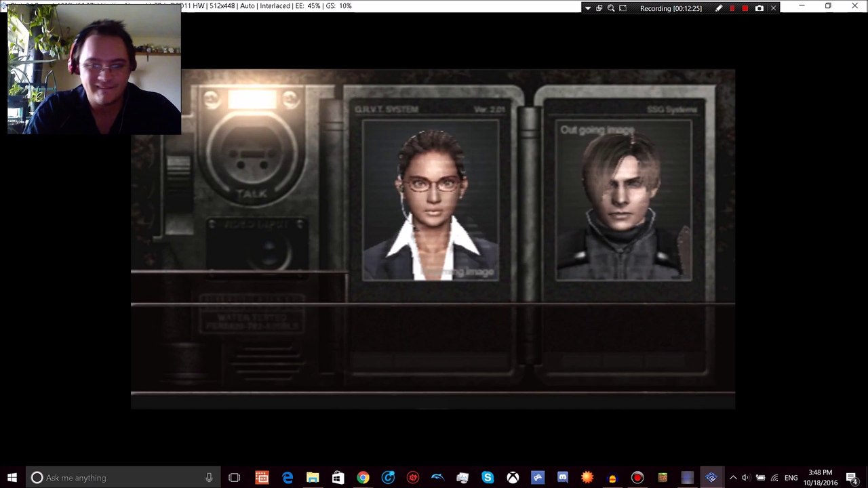Click the magnifier icon in recording toolbar
The width and height of the screenshot is (868, 488).
coord(611,8)
